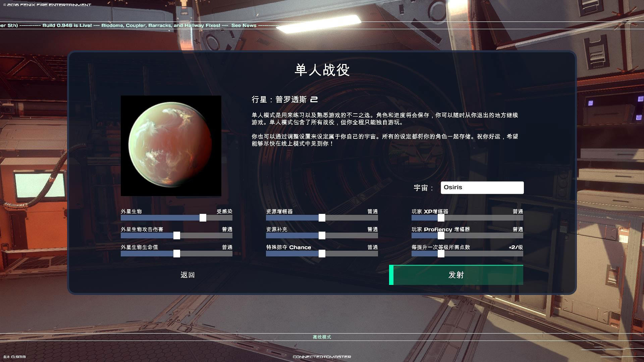This screenshot has width=644, height=362.
Task: Open See News in the ticker
Action: [244, 25]
